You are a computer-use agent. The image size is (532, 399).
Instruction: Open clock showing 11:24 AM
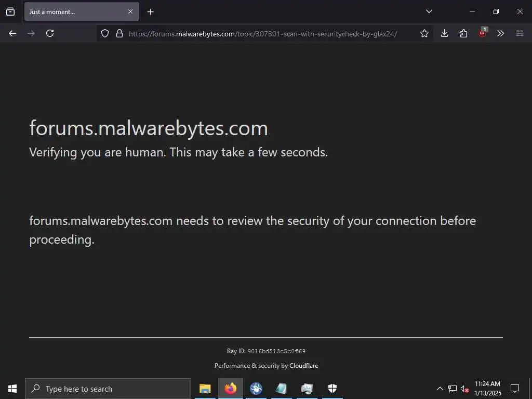(487, 389)
